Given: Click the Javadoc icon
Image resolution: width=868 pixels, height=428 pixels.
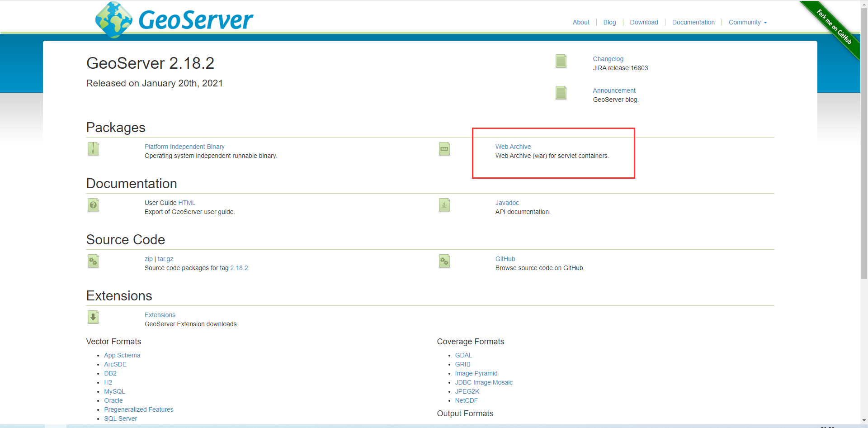Looking at the screenshot, I should 444,205.
